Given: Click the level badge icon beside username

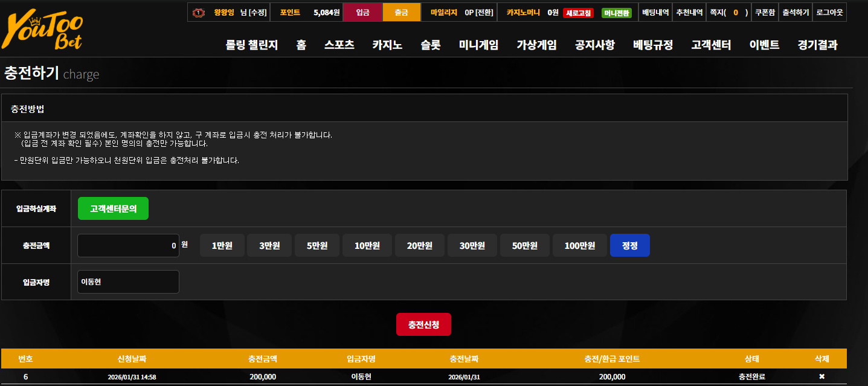Looking at the screenshot, I should tap(198, 12).
